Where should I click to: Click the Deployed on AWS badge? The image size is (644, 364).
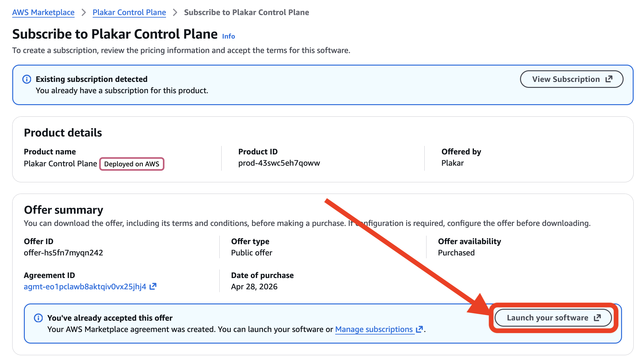(132, 164)
